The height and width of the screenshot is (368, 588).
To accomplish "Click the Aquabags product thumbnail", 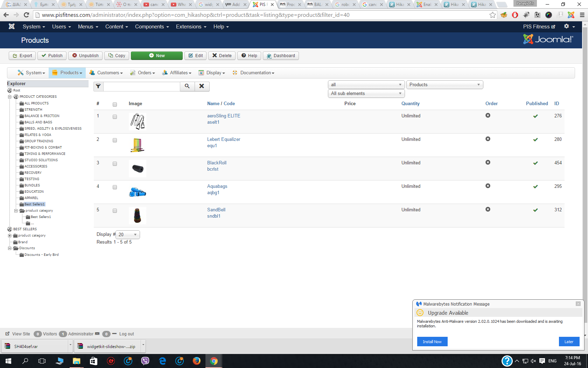I will pyautogui.click(x=138, y=192).
